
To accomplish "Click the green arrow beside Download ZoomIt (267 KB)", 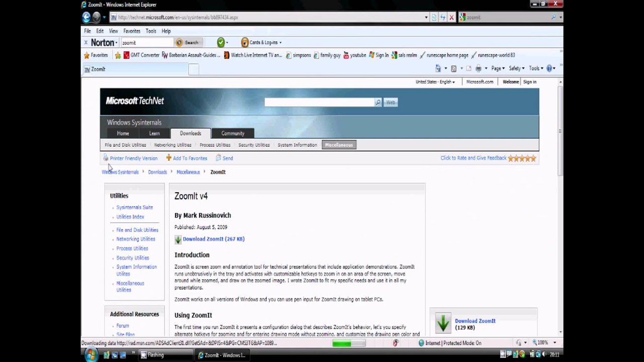I will pyautogui.click(x=178, y=240).
